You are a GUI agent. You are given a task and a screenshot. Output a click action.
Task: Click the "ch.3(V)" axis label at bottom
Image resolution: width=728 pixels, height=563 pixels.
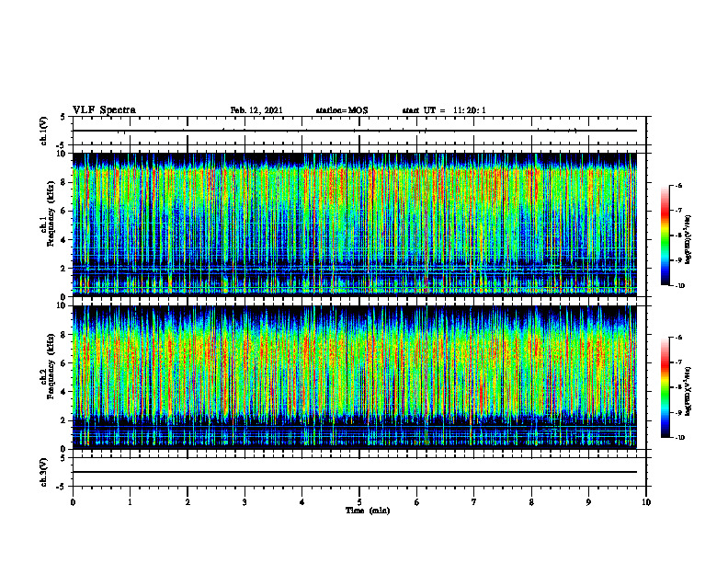coord(44,472)
